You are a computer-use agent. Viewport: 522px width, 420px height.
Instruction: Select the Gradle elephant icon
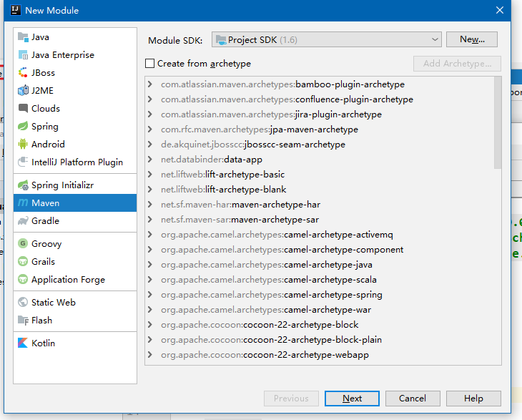(23, 221)
